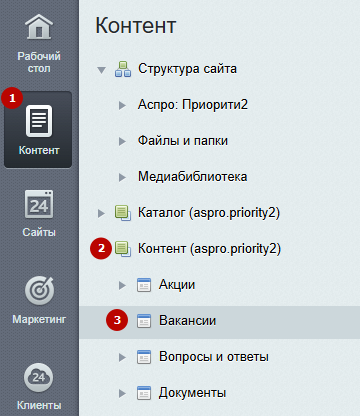
Task: Click the Каталог (aspro.priority2) infoblock icon
Action: [x=123, y=213]
